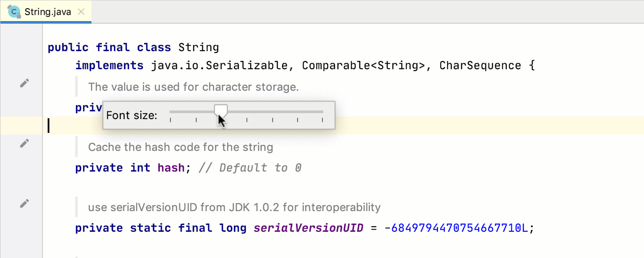Place caret on the 'hash' field name
644x258 pixels.
click(x=171, y=168)
